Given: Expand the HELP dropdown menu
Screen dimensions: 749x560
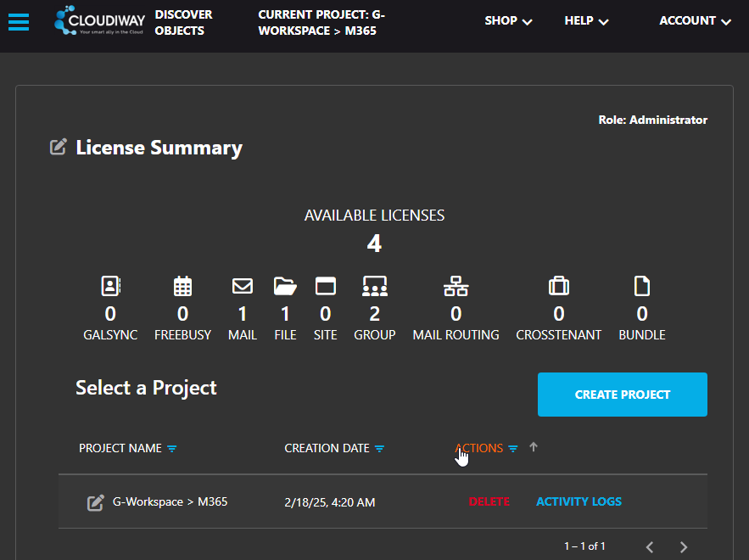Looking at the screenshot, I should (586, 21).
